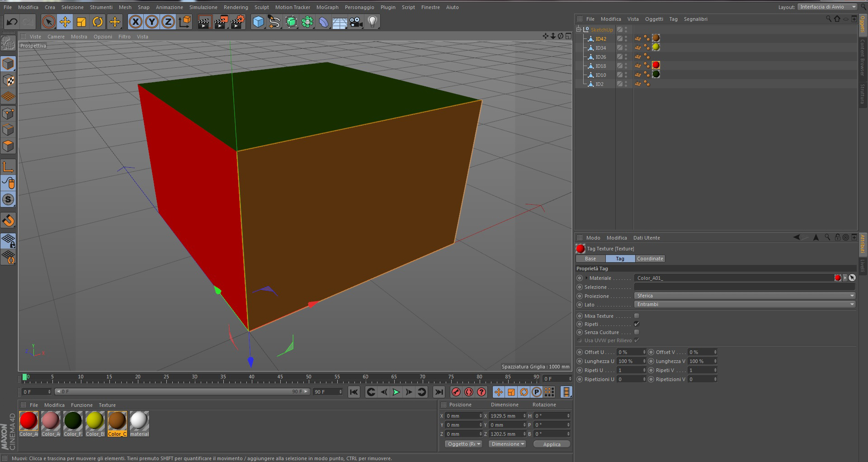The height and width of the screenshot is (462, 868).
Task: Click the Materiale field Color_A01_
Action: pyautogui.click(x=734, y=278)
